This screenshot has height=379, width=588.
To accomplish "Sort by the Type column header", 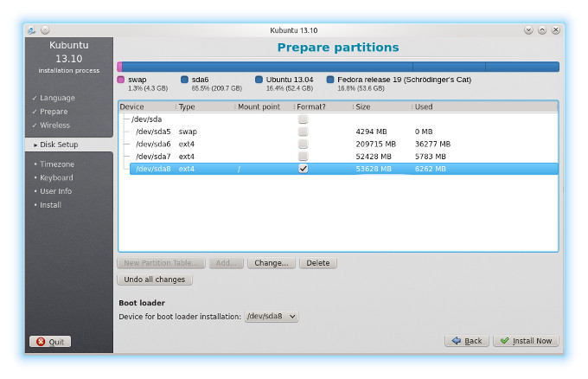I will 206,107.
